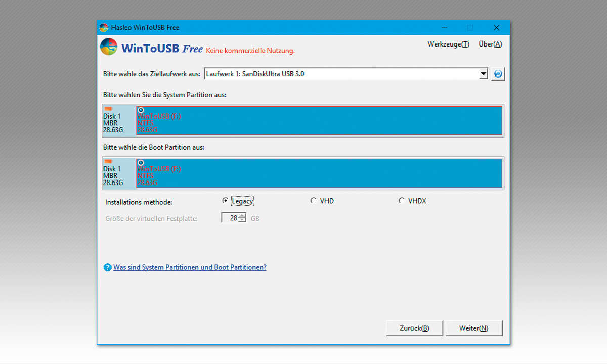Open the link about System and Boot Partitionen
Viewport: 607px width, 364px height.
coord(190,267)
